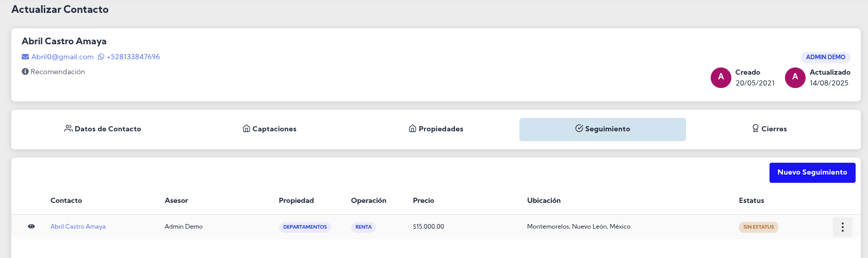
Task: Select the Seguimiento tab
Action: (602, 129)
